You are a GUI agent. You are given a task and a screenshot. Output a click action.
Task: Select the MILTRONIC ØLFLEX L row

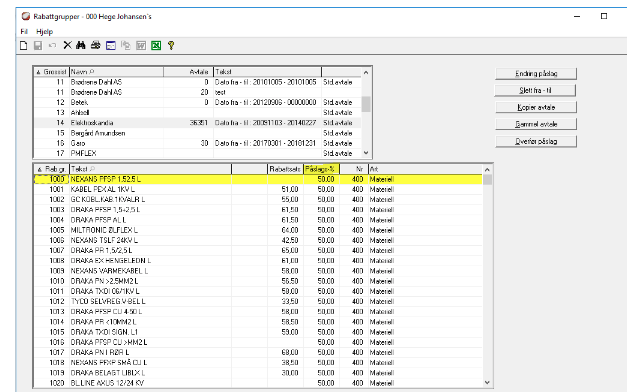tap(258, 230)
